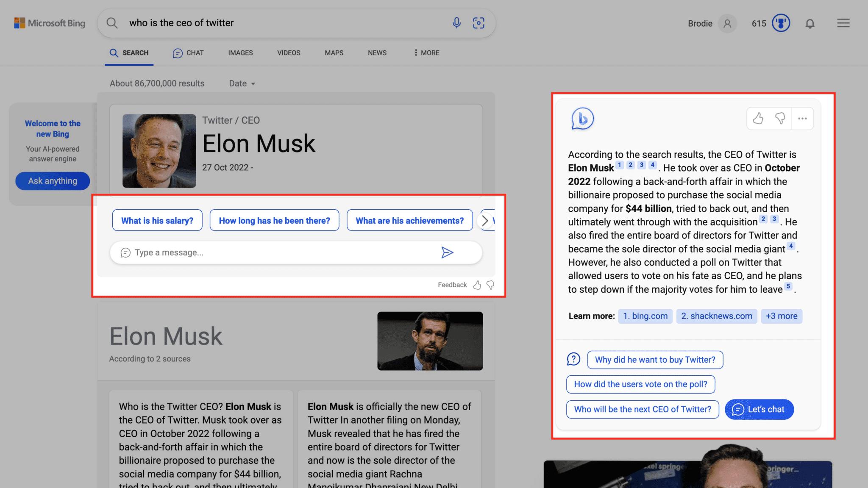
Task: Open visual search using the camera icon
Action: 479,23
